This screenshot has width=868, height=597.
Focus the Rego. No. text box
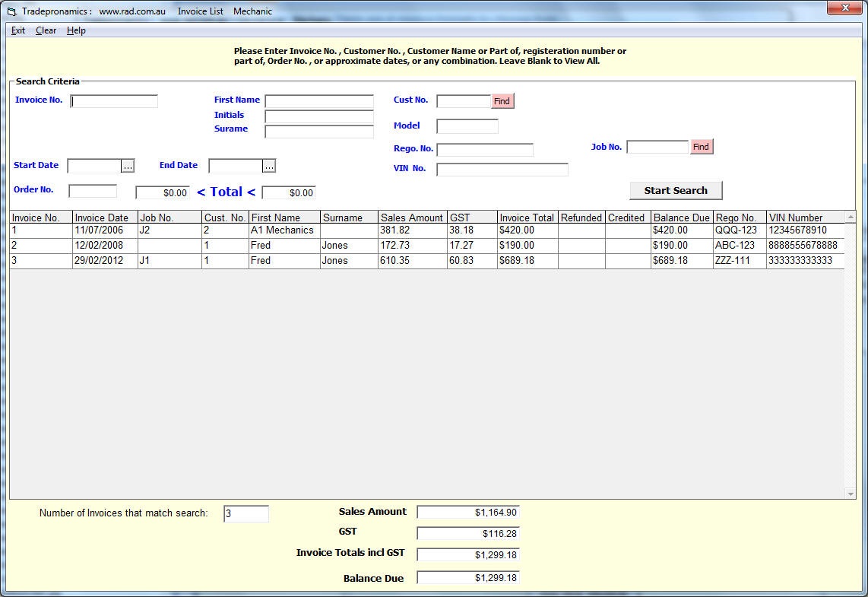(485, 150)
